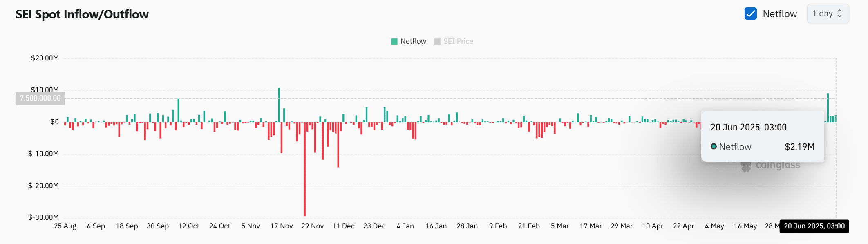Click the Netflow dot marker in tooltip
Image resolution: width=868 pixels, height=244 pixels.
(x=714, y=147)
